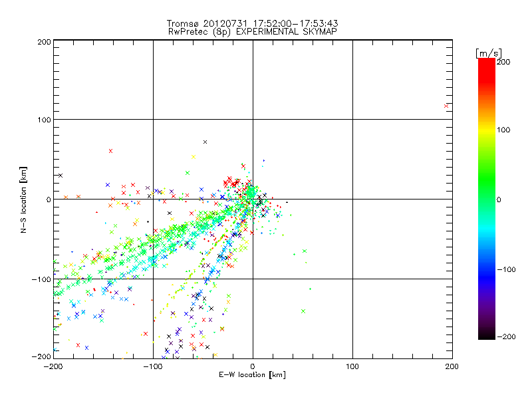The height and width of the screenshot is (399, 532).
Task: Click the plot origin where zero gridlines cross
Action: [x=253, y=199]
